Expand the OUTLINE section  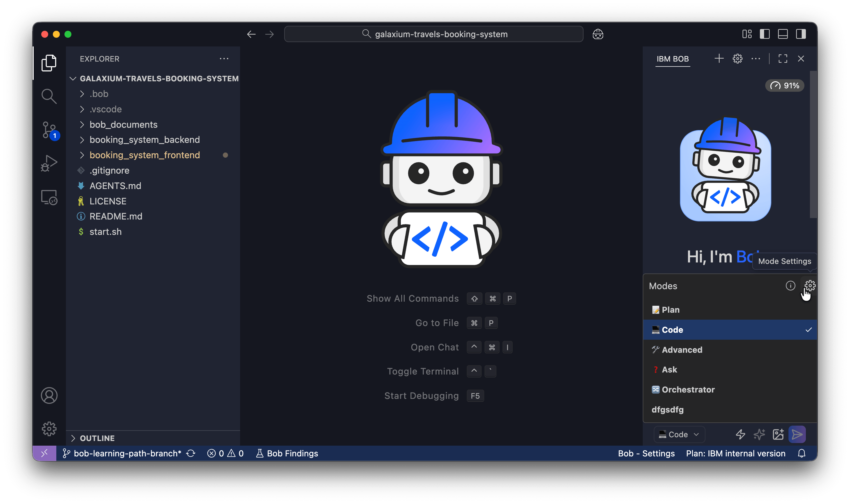click(x=97, y=438)
